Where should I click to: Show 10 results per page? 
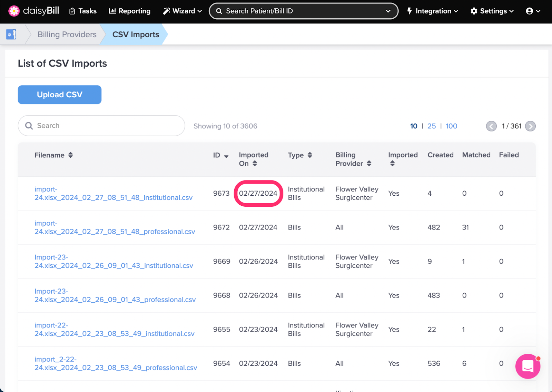(414, 126)
